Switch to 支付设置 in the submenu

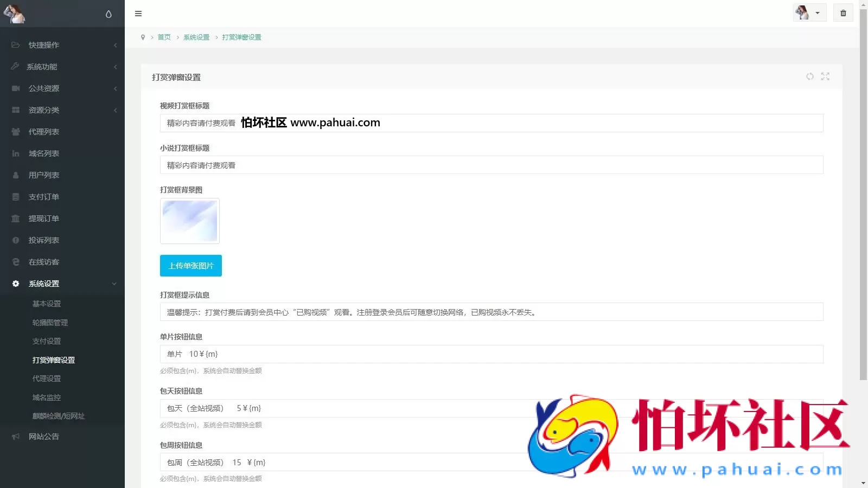tap(46, 341)
